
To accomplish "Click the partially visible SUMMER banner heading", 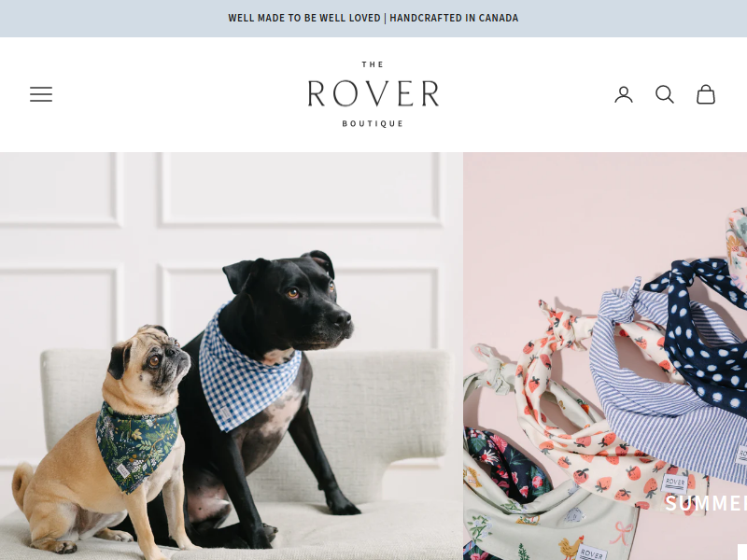I will pyautogui.click(x=706, y=503).
